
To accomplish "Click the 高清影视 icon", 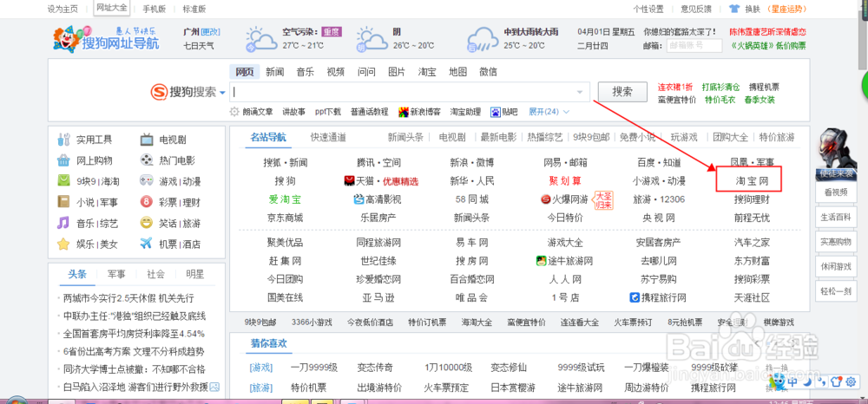I will 358,199.
